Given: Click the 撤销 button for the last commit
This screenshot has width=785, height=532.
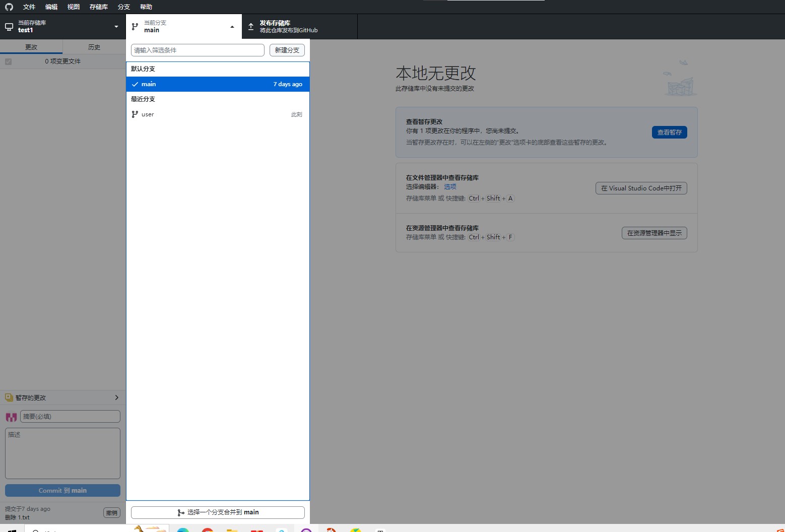Looking at the screenshot, I should [111, 513].
